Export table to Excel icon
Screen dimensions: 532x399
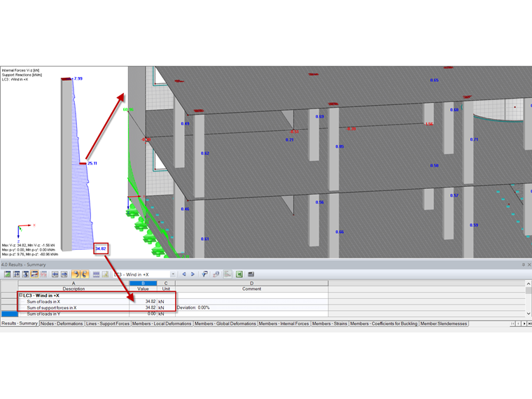pos(239,274)
